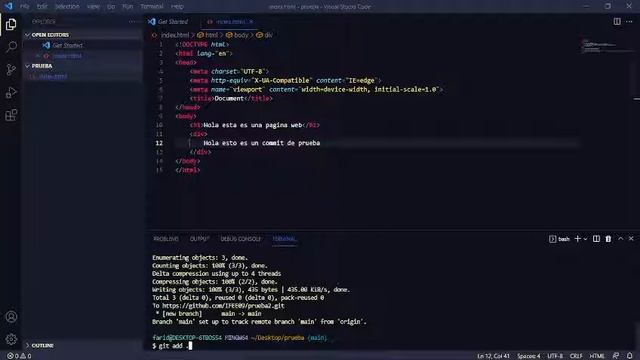Switch to the Debug Console tab
The image size is (640, 360).
[240, 239]
